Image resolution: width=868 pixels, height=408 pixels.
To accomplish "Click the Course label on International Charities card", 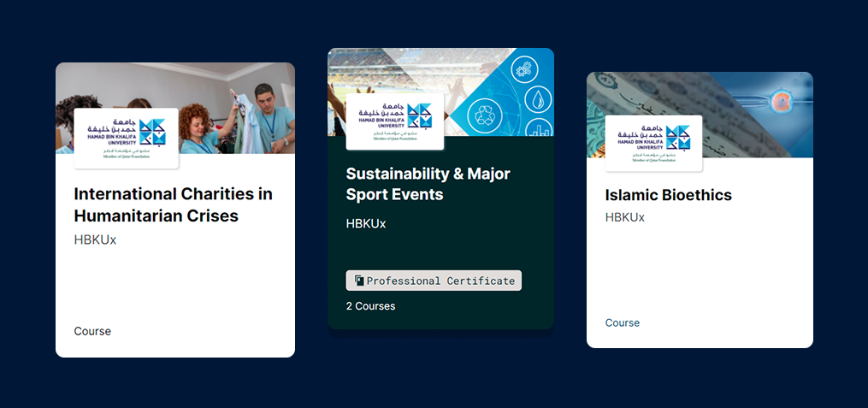I will pos(92,331).
